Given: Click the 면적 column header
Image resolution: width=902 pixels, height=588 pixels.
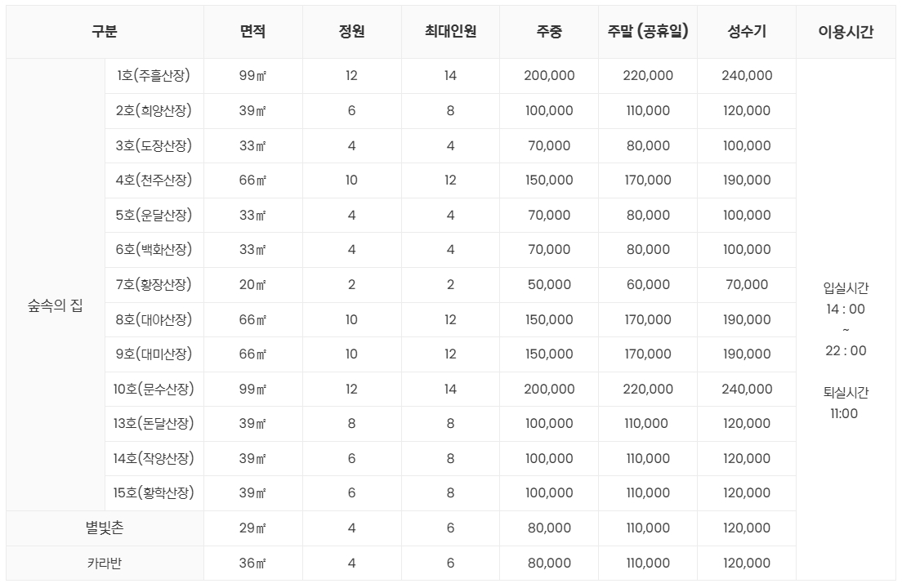Looking at the screenshot, I should [252, 32].
